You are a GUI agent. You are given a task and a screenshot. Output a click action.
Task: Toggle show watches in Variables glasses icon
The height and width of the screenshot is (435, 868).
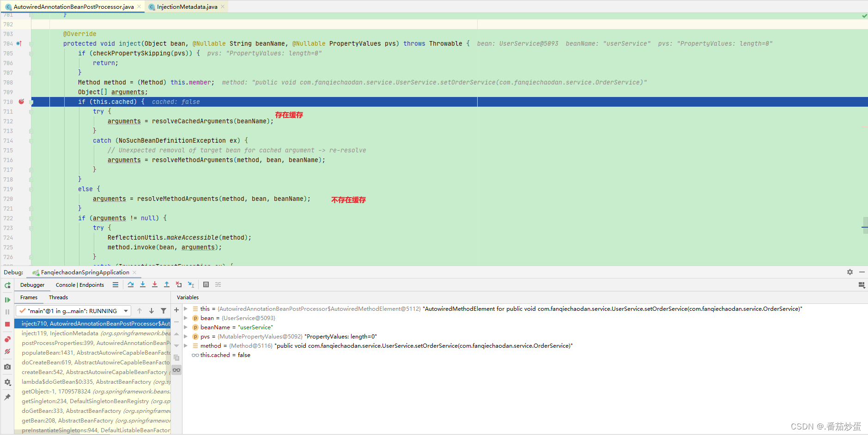176,370
